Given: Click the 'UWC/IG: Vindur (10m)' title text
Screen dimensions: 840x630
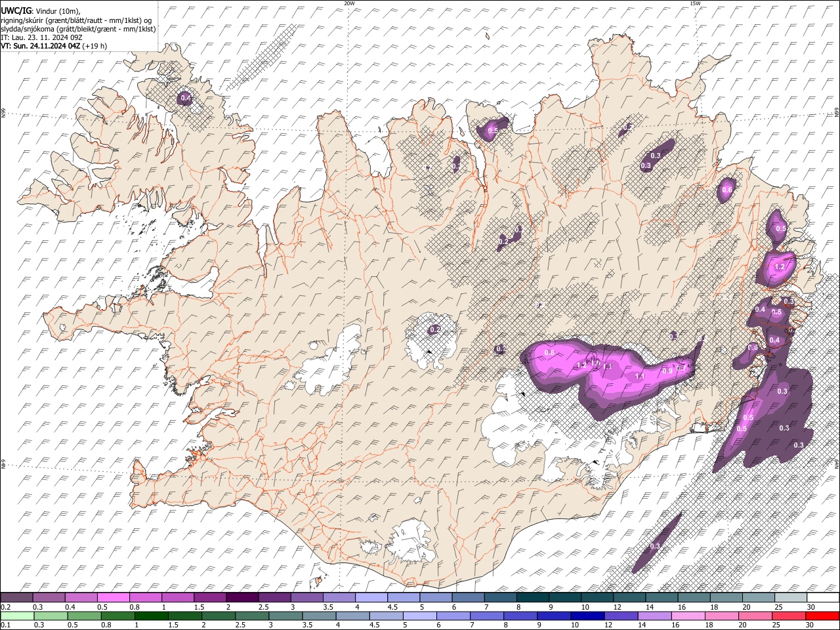Looking at the screenshot, I should point(41,10).
